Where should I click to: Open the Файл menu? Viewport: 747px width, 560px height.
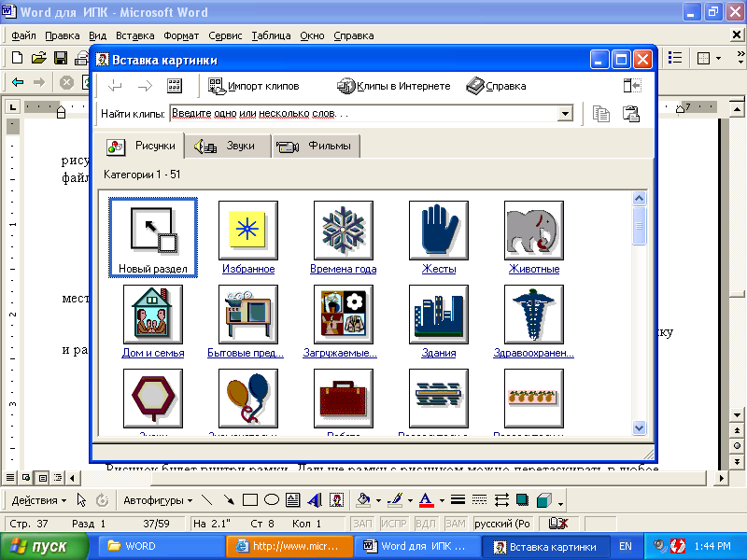tap(23, 35)
